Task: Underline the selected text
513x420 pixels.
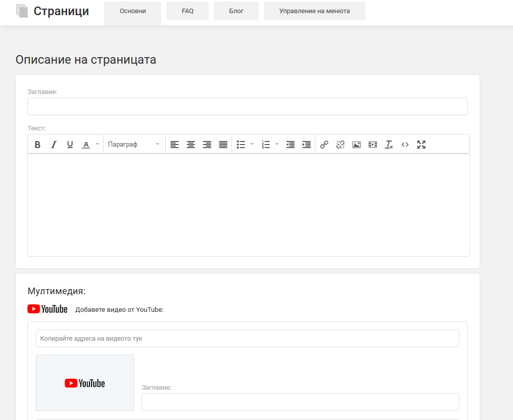Action: tap(70, 145)
